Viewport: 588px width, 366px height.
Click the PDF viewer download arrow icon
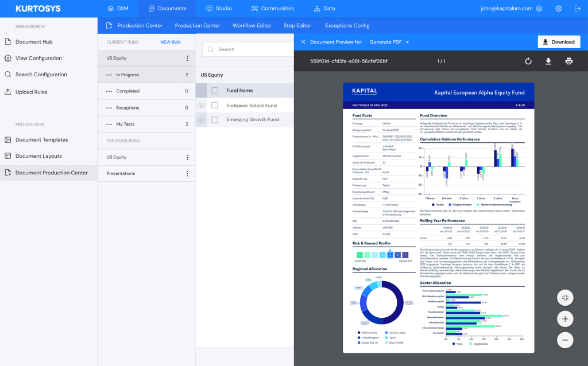548,61
